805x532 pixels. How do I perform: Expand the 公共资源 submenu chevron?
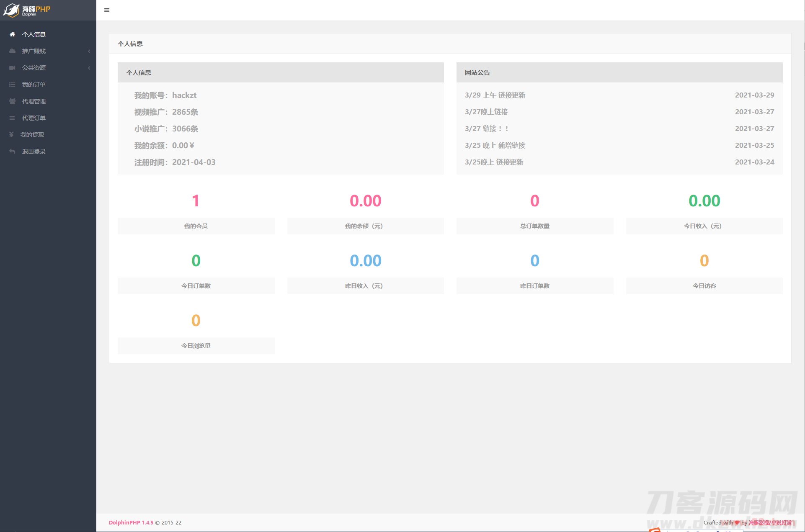tap(89, 68)
